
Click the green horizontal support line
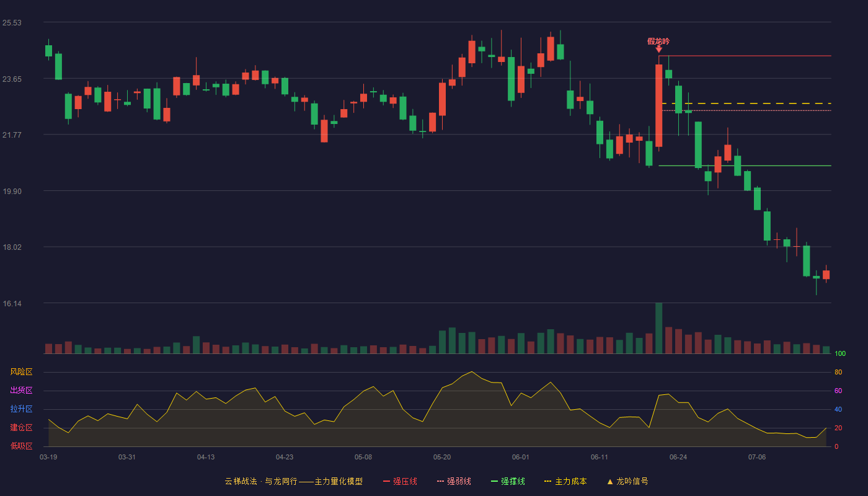[x=745, y=166]
